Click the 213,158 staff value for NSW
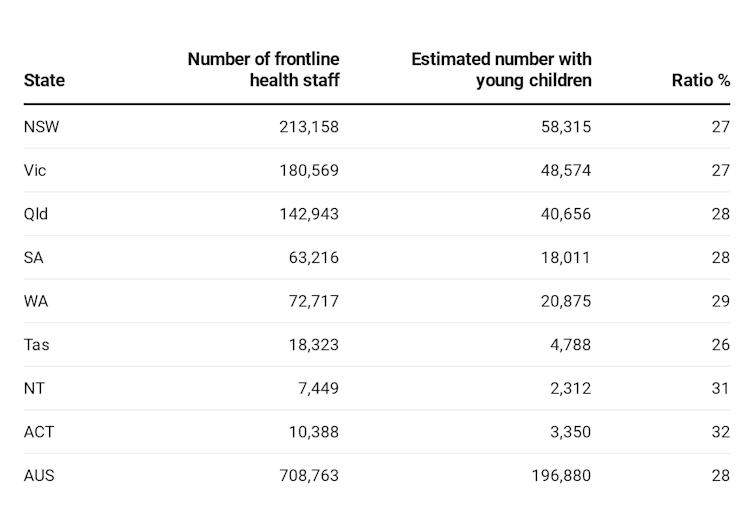This screenshot has height=520, width=754. click(309, 127)
